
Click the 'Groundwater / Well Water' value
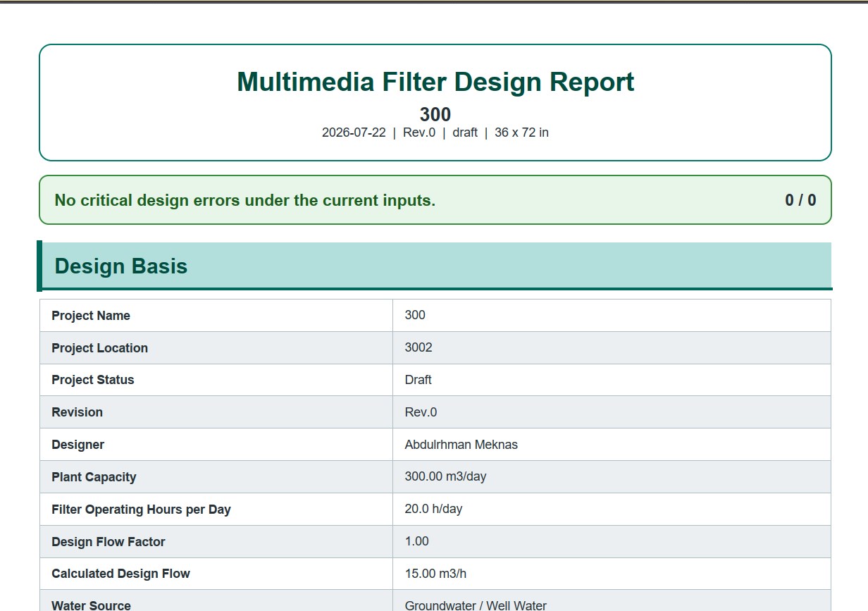(x=476, y=605)
